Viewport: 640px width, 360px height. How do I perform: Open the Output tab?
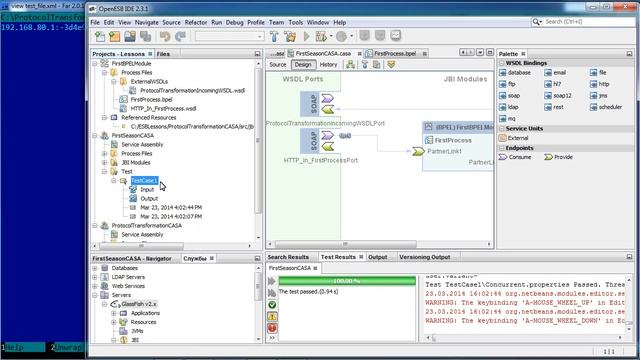tap(378, 257)
